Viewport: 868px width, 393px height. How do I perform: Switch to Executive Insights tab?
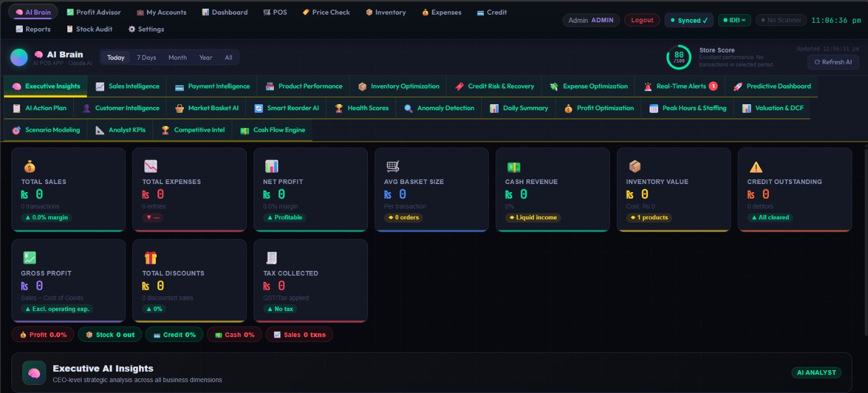[46, 86]
